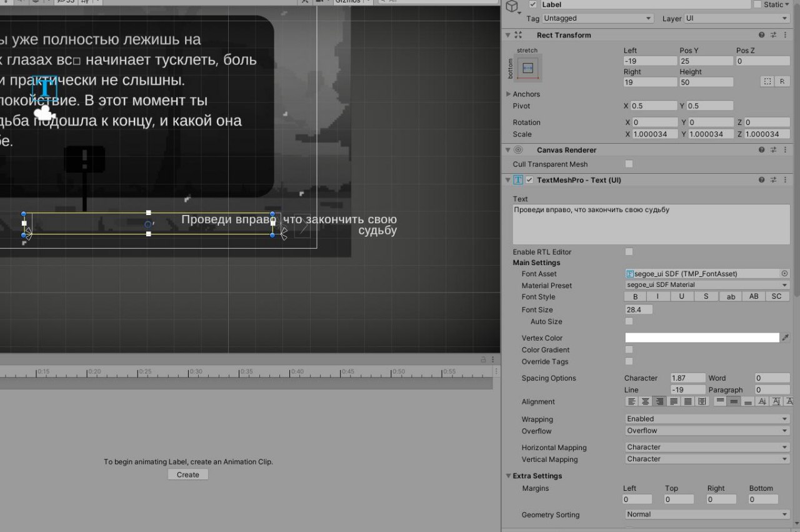Open the Geometry Sorting dropdown

(707, 514)
